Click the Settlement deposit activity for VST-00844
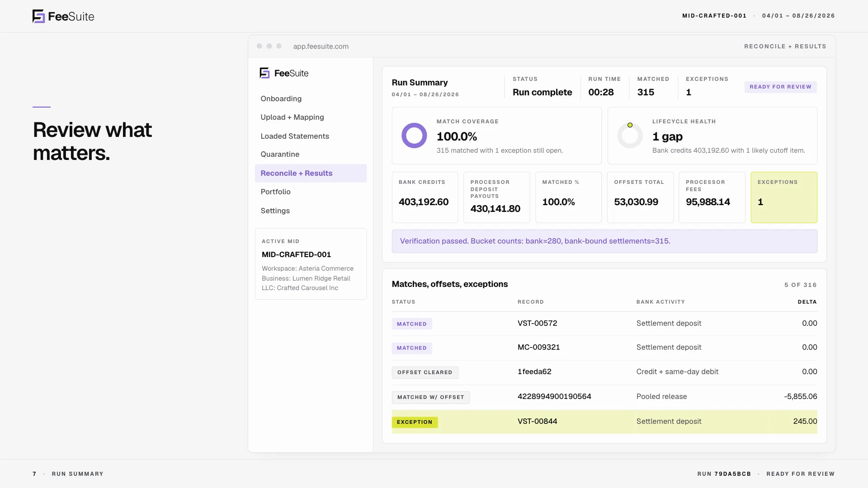 click(x=669, y=421)
